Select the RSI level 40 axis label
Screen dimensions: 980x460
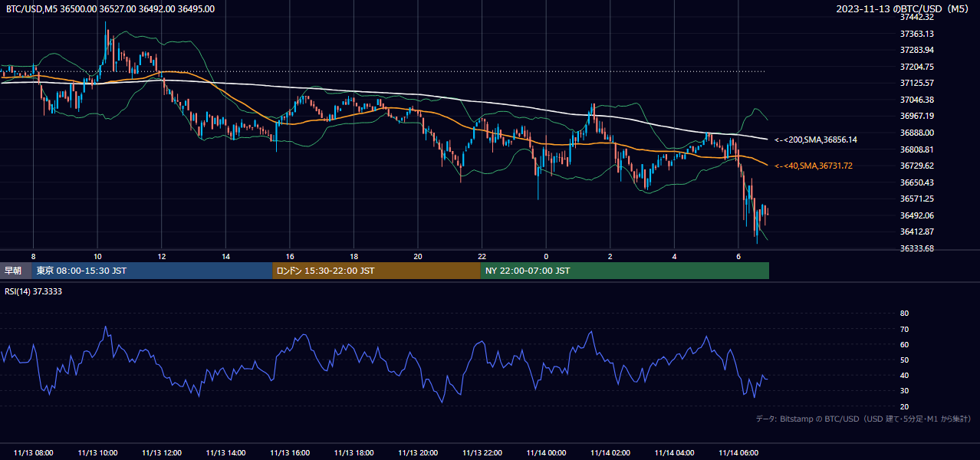[904, 375]
